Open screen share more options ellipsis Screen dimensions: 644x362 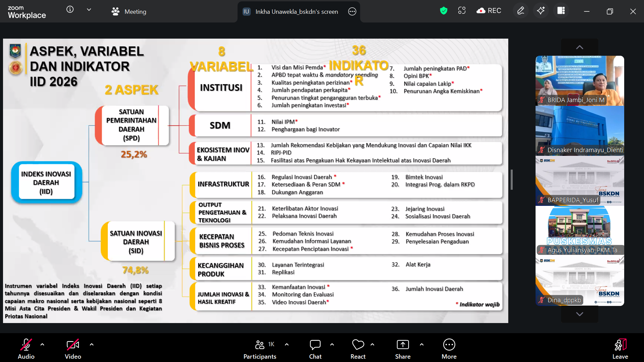pos(352,11)
